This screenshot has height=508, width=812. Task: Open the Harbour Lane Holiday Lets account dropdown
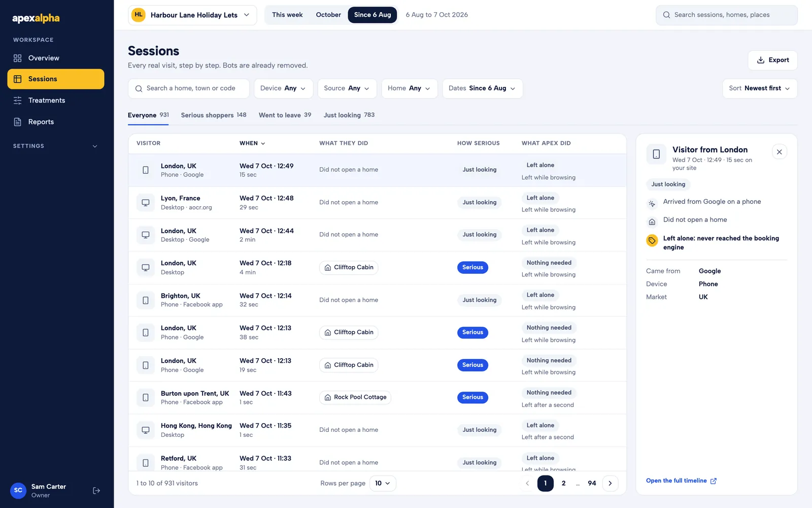(192, 15)
